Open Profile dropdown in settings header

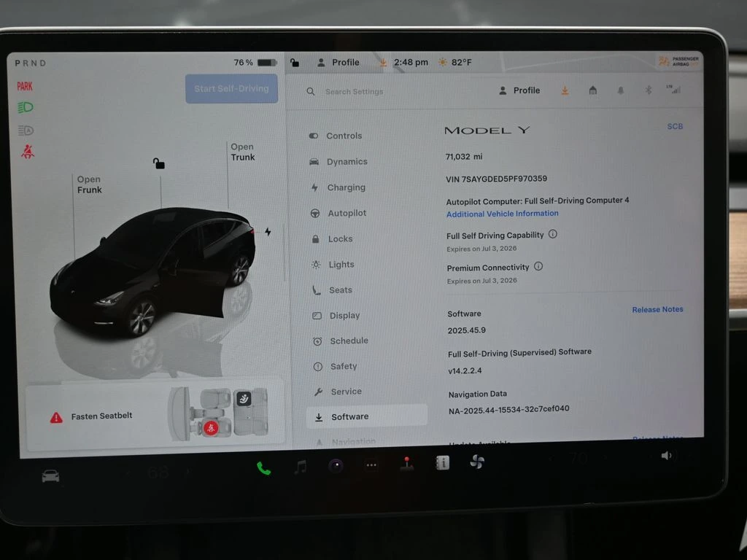point(519,90)
